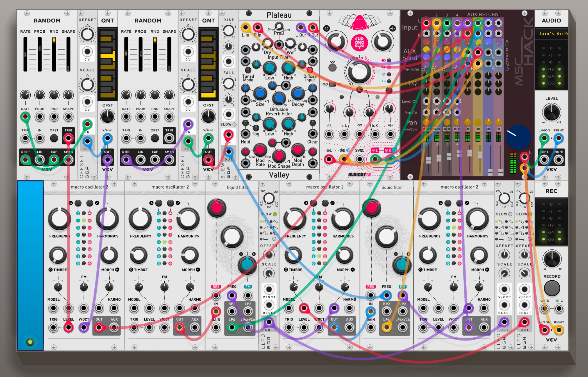588x377 pixels.
Task: Toggle the Plateau Tog. button
Action: 256,128
